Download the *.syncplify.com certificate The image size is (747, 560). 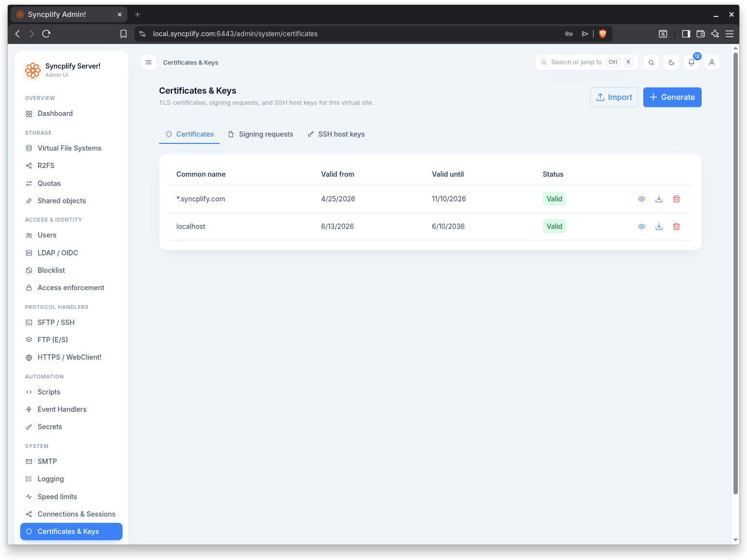click(x=659, y=199)
